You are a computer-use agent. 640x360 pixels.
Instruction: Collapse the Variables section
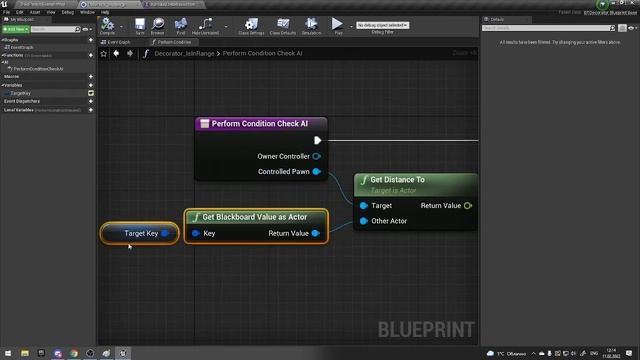point(2,85)
